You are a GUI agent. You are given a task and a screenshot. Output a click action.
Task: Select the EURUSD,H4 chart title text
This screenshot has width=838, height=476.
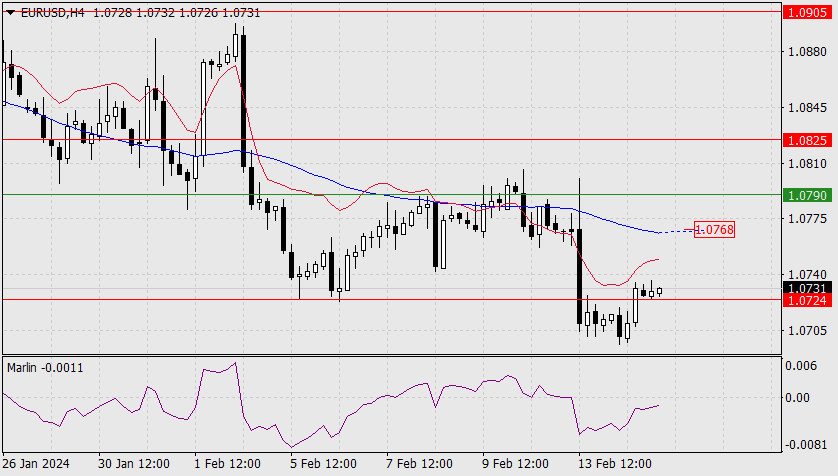pyautogui.click(x=52, y=13)
